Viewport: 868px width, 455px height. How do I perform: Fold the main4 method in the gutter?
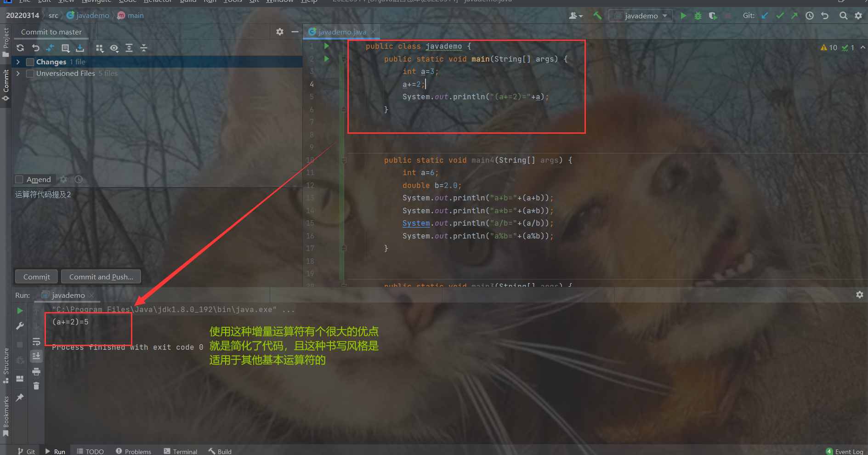pyautogui.click(x=344, y=160)
